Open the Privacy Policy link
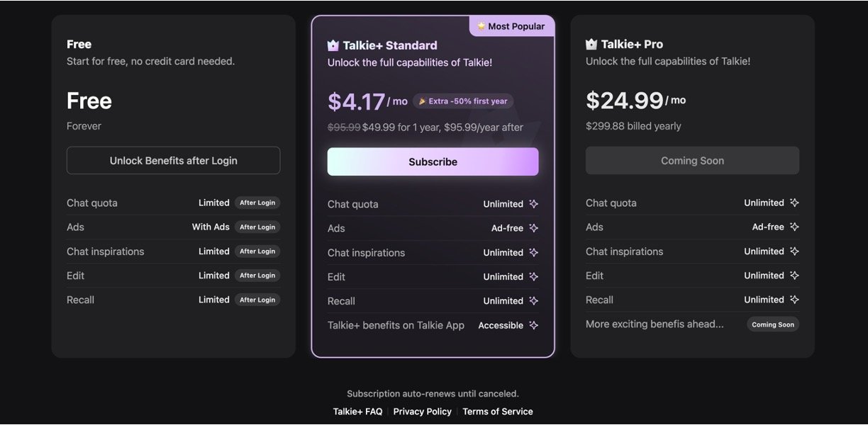 coord(422,412)
